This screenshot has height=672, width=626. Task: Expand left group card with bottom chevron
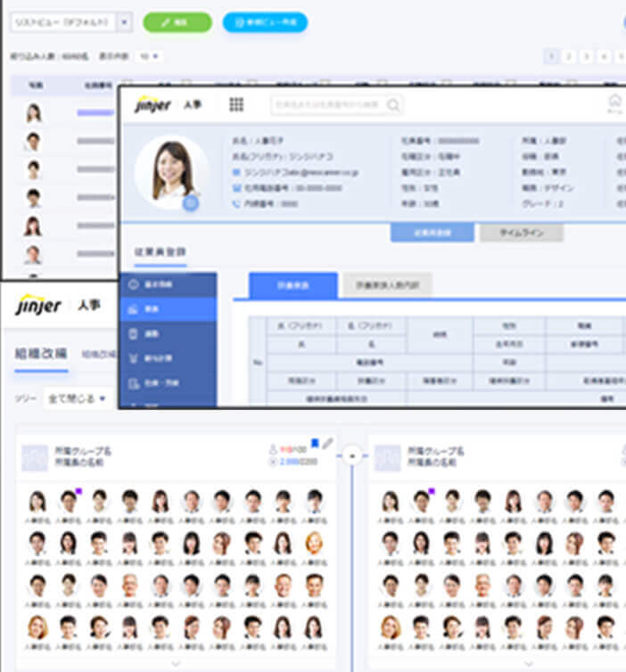click(x=176, y=662)
